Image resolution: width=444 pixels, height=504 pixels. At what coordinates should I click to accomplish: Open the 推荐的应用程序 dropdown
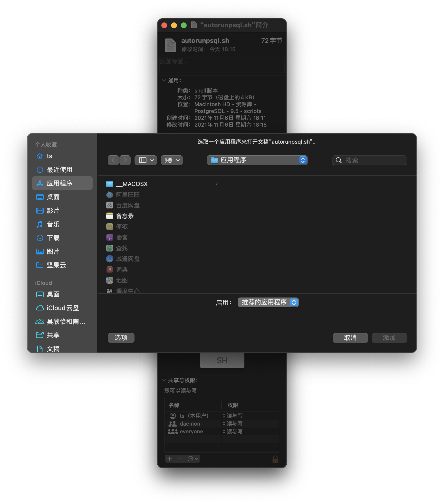268,302
